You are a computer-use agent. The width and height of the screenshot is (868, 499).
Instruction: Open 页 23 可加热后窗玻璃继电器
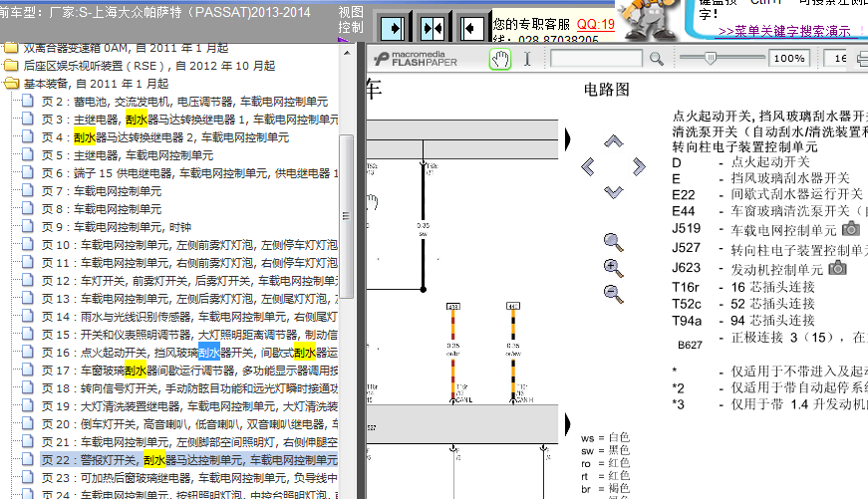pos(189,478)
